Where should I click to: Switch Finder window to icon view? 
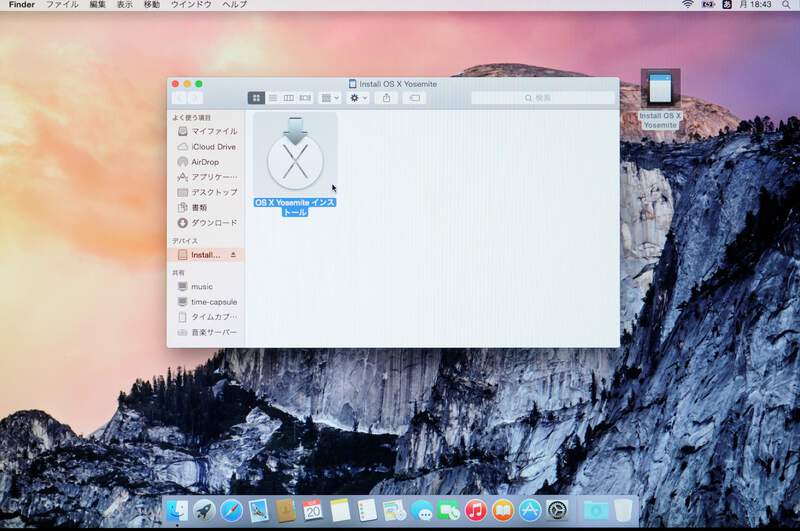[x=256, y=97]
